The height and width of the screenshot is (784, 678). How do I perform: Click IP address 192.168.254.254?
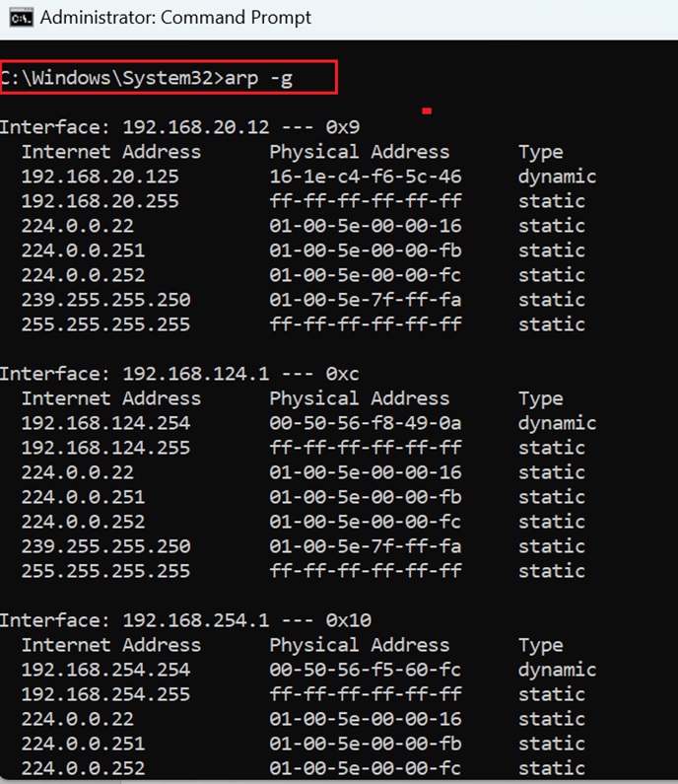pos(105,670)
